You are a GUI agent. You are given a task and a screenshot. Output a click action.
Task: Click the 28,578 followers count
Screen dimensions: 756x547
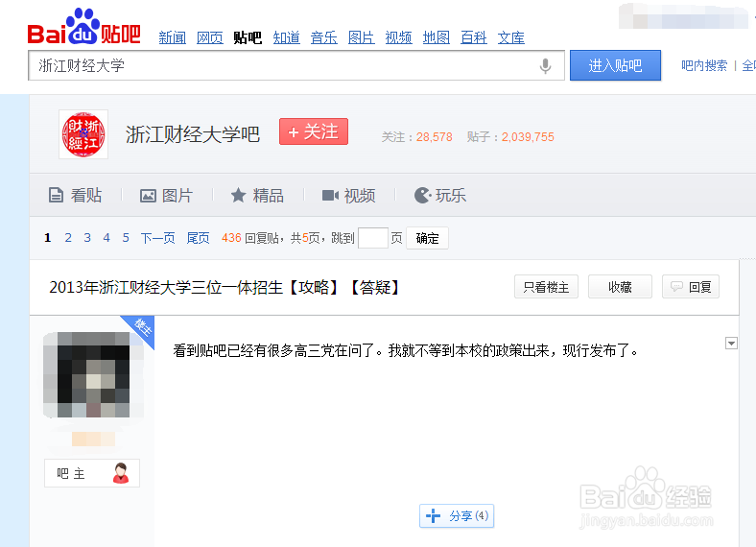pyautogui.click(x=434, y=137)
